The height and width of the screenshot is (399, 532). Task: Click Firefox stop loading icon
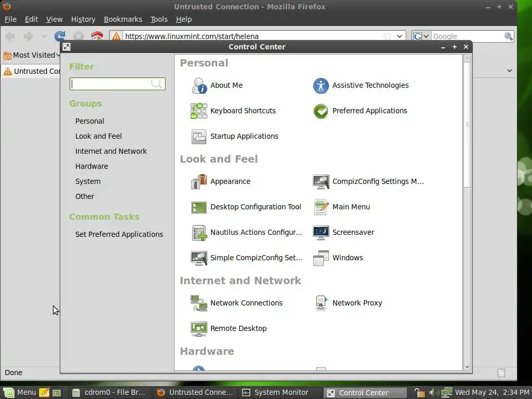78,36
